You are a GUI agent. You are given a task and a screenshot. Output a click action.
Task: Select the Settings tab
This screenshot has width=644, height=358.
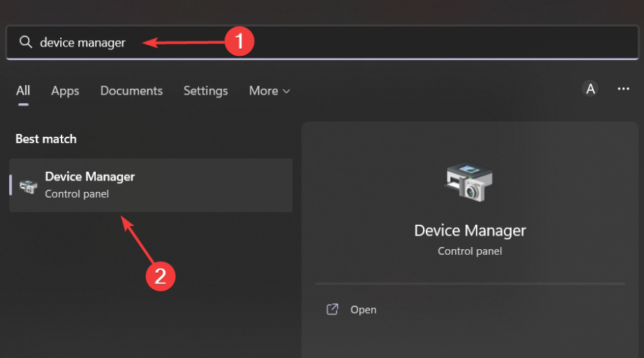[205, 91]
